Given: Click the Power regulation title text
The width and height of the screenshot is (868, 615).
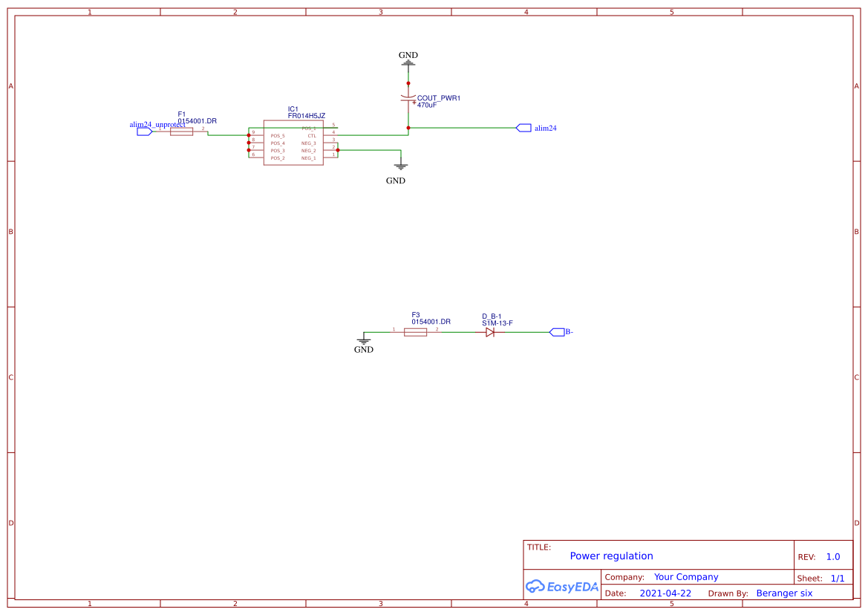Looking at the screenshot, I should click(610, 556).
